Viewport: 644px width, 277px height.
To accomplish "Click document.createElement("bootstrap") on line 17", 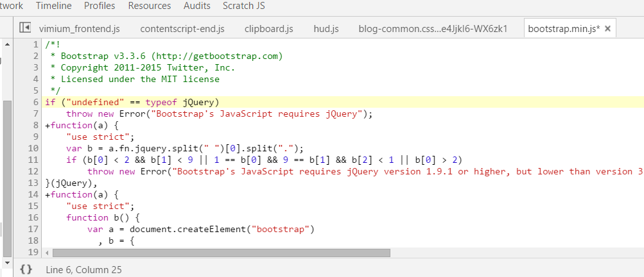I will [222, 228].
